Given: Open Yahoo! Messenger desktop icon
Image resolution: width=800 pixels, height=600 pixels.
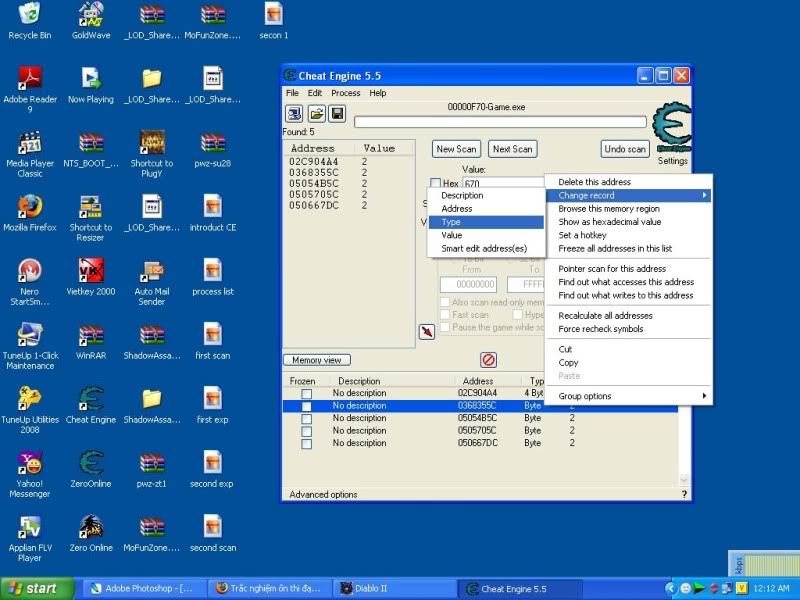Looking at the screenshot, I should click(30, 474).
